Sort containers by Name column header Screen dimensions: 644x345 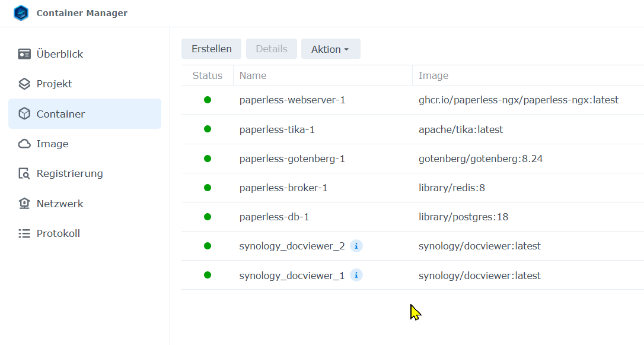point(253,75)
